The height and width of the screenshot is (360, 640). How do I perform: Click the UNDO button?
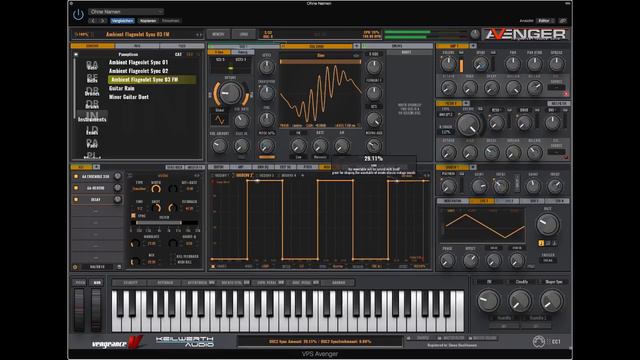[244, 34]
